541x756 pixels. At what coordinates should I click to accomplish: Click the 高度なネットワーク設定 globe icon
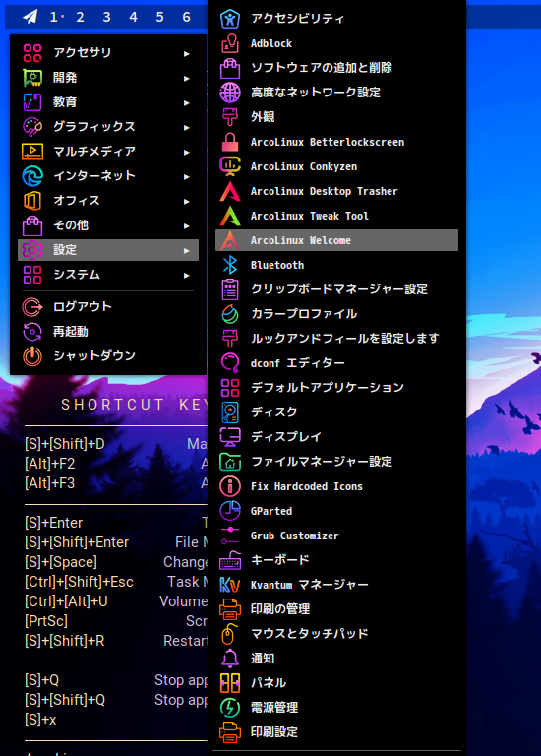point(230,93)
